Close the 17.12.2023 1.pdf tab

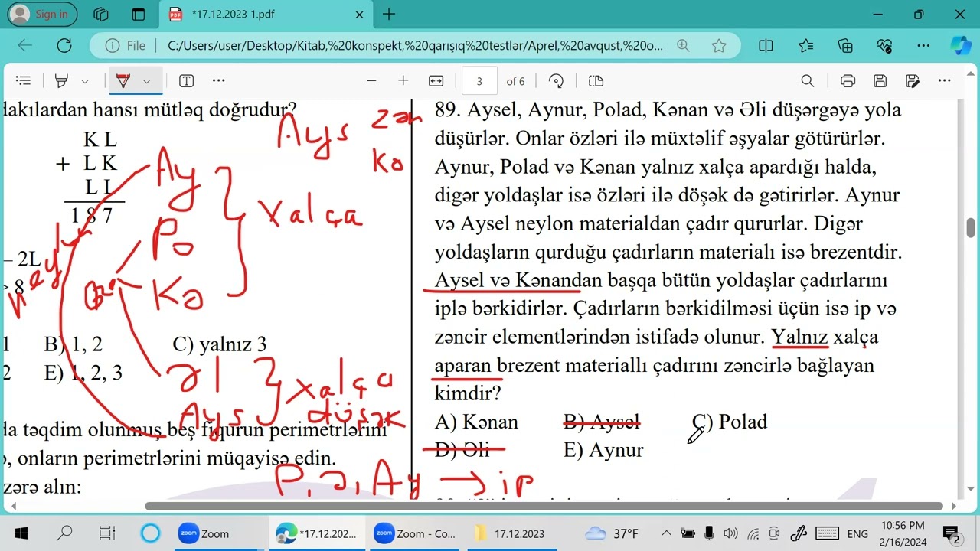[359, 14]
